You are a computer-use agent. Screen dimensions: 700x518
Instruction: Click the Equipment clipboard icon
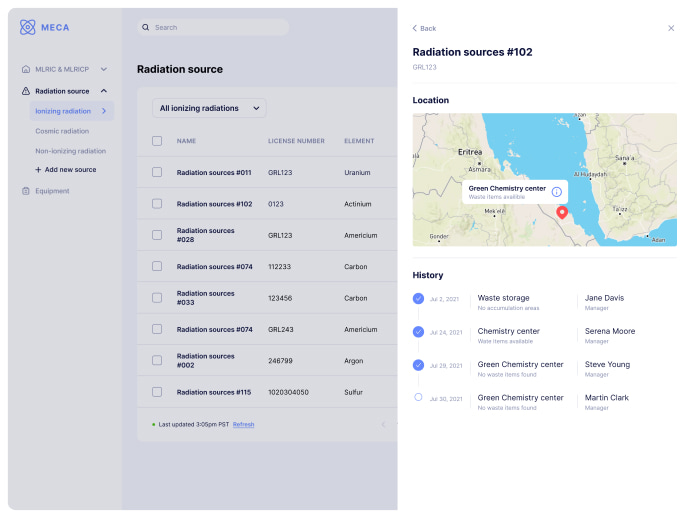(26, 191)
